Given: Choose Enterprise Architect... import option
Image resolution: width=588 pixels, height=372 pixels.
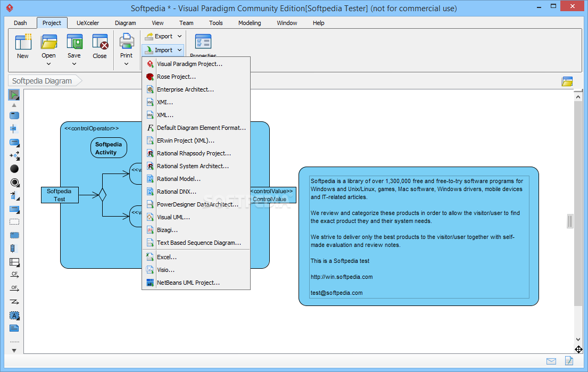Looking at the screenshot, I should coord(196,89).
